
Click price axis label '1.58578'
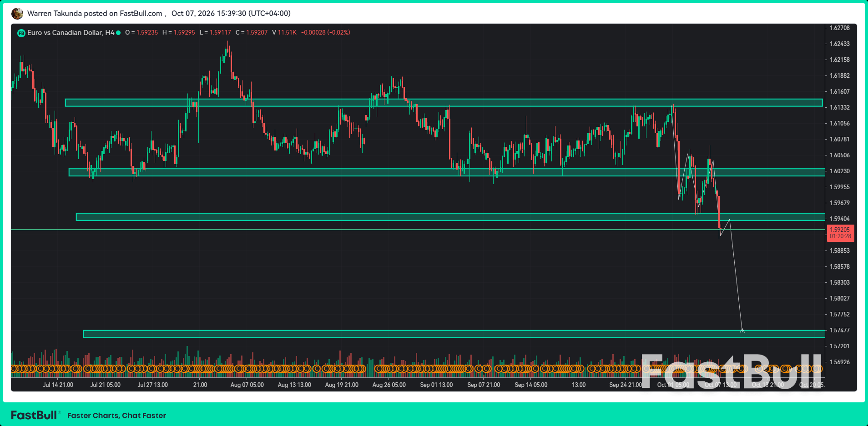click(839, 266)
